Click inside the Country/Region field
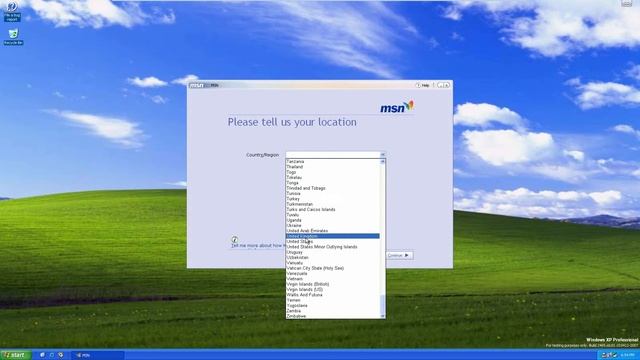This screenshot has width=640, height=360. pyautogui.click(x=333, y=155)
